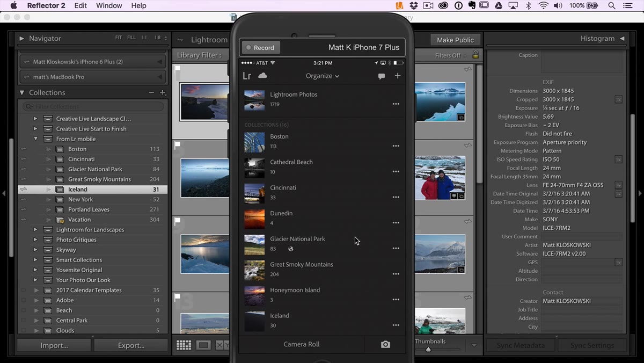Open the Help menu

(x=138, y=5)
